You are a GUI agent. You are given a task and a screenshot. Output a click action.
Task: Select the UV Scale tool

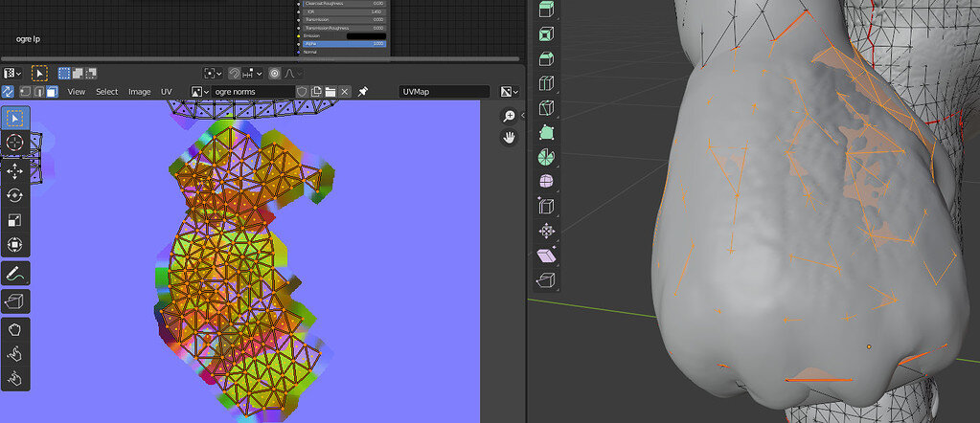click(15, 220)
